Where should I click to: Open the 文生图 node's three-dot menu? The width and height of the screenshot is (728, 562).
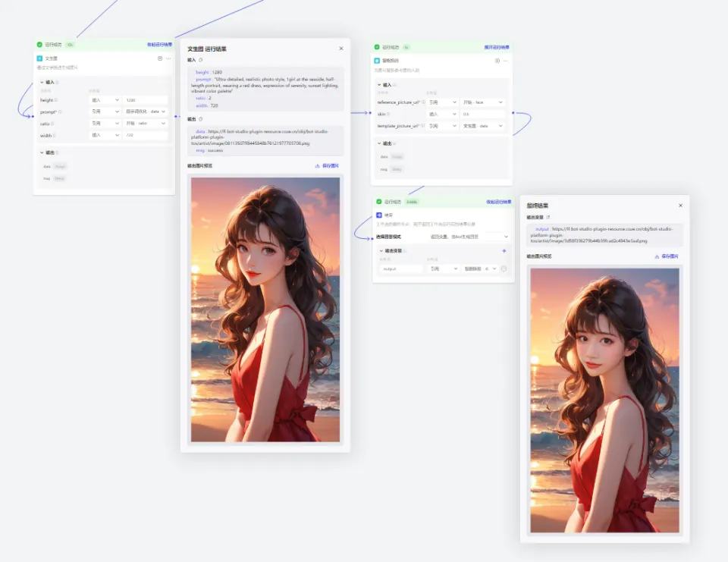point(168,58)
